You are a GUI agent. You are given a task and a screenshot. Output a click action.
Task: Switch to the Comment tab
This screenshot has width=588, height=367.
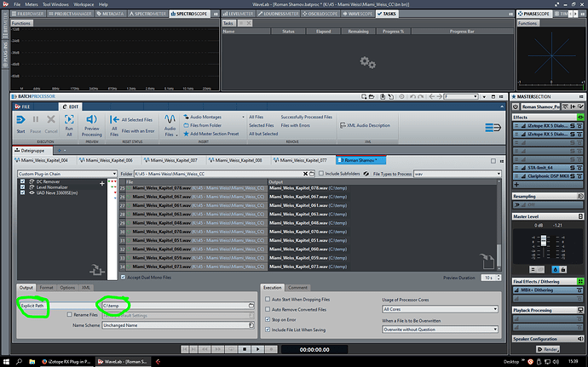click(297, 288)
